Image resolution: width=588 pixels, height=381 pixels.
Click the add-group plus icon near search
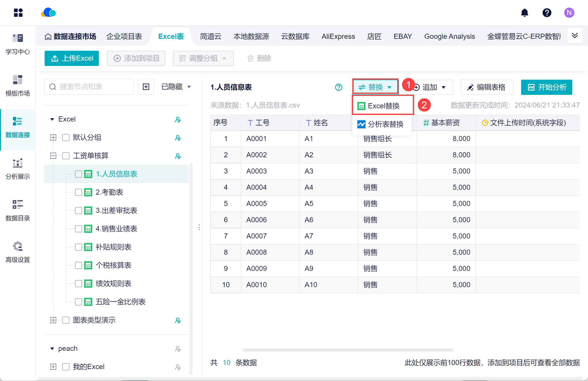(x=146, y=87)
